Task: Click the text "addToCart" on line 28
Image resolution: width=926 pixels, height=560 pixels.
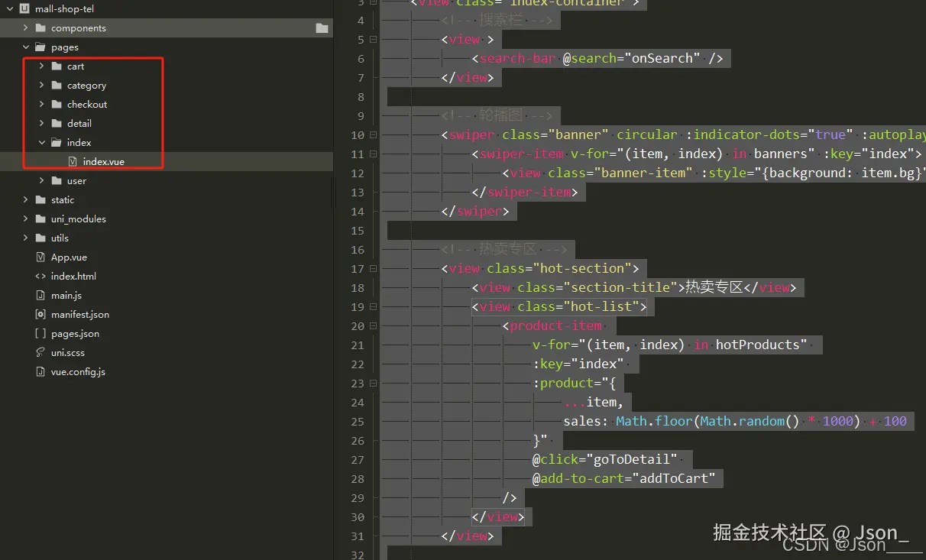Action: coord(673,478)
